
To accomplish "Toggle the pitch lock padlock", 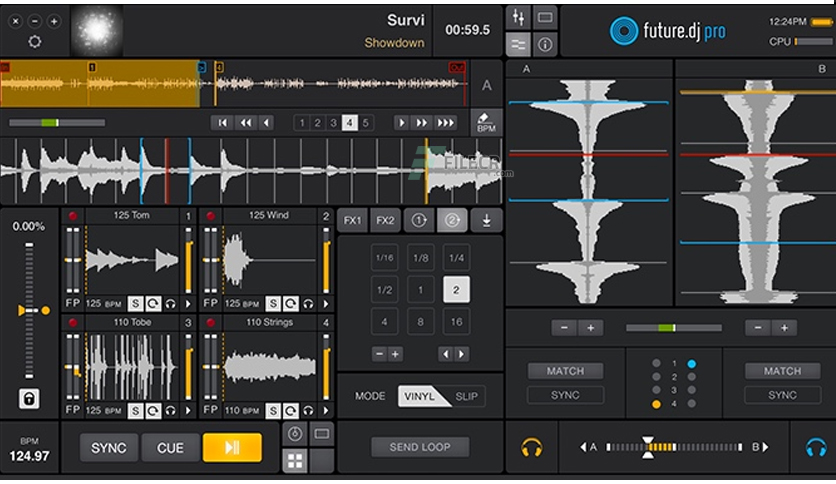I will tap(29, 398).
